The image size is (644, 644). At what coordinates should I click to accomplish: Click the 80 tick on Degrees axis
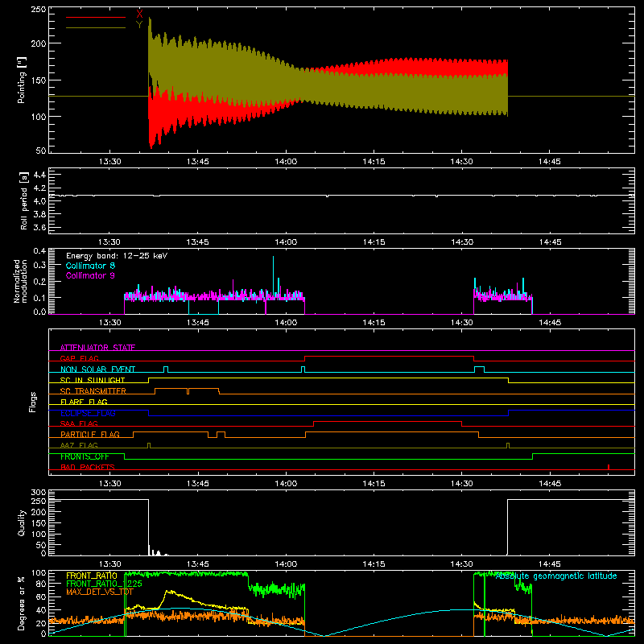pos(41,584)
